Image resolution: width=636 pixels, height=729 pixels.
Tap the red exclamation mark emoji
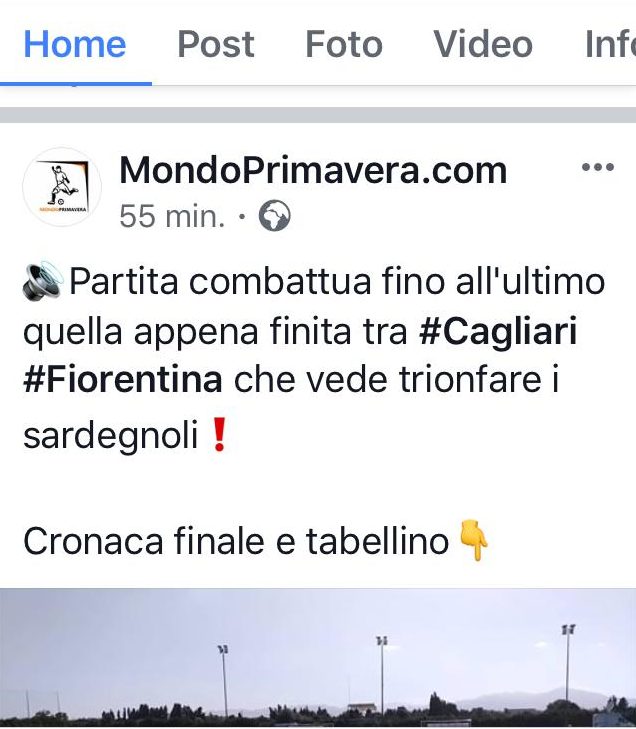click(219, 434)
